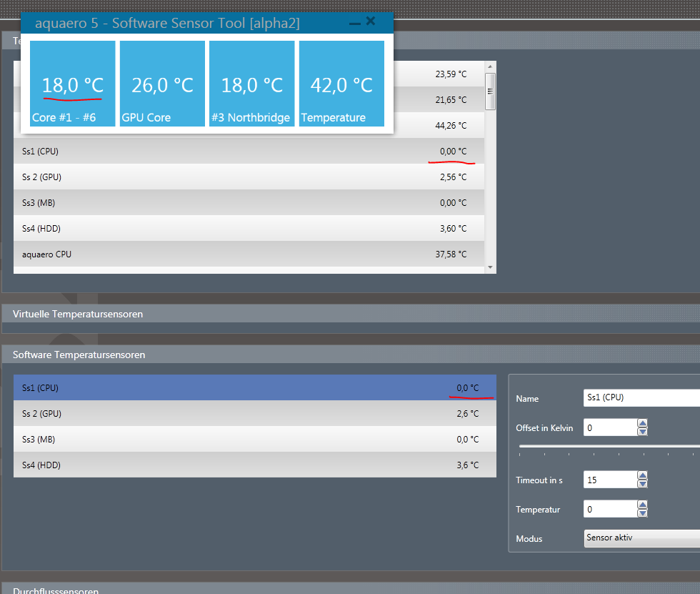Click the sensor list scrollbar thumb
Image resolution: width=700 pixels, height=594 pixels.
click(x=490, y=91)
